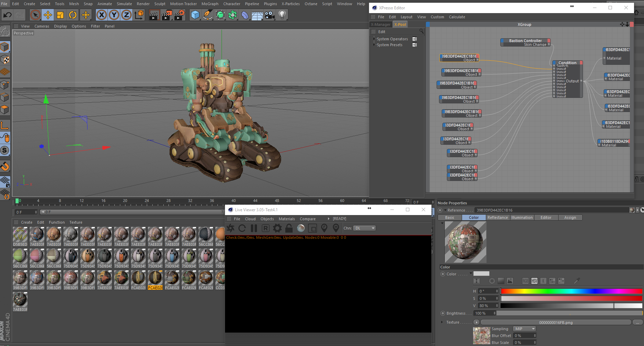This screenshot has width=644, height=346.
Task: Restart render in Live Viewer
Action: pos(242,228)
